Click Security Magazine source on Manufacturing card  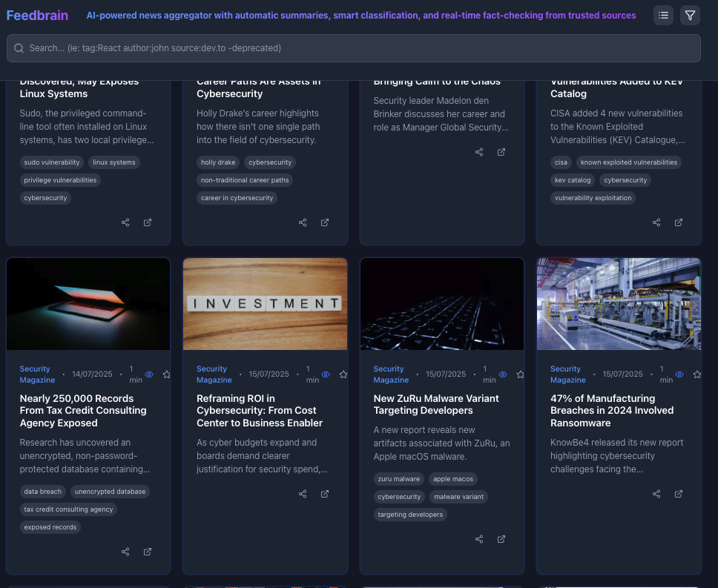click(x=568, y=374)
